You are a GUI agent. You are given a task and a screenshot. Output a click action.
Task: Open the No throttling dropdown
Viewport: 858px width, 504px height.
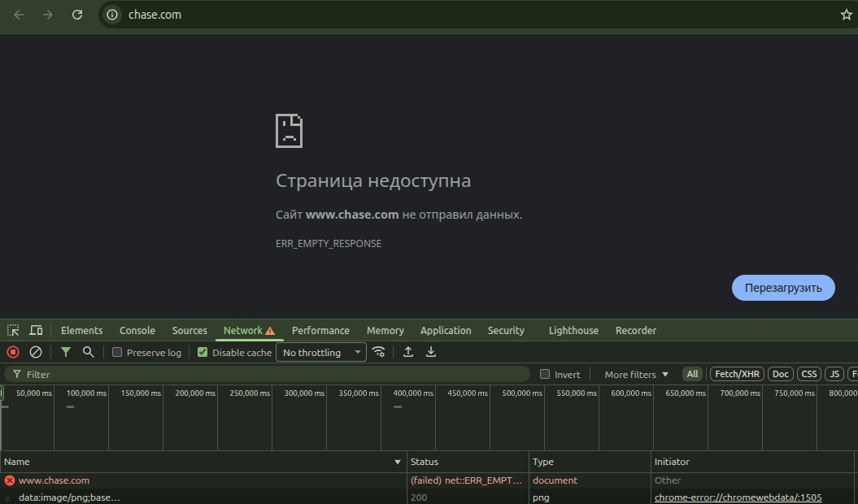point(321,353)
